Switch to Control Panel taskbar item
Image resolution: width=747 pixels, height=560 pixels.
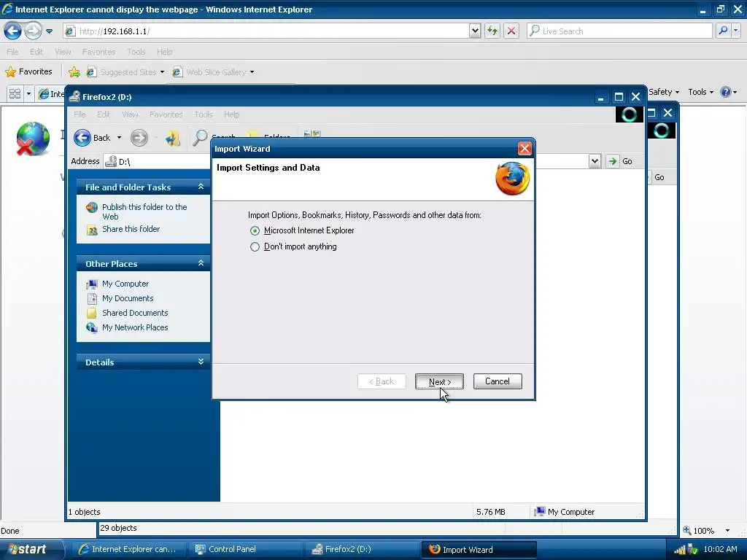245,549
